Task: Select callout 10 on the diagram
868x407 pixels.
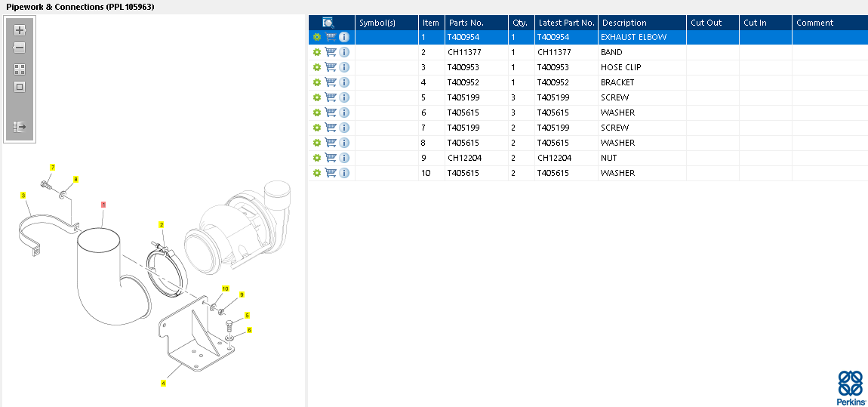Action: tap(226, 288)
